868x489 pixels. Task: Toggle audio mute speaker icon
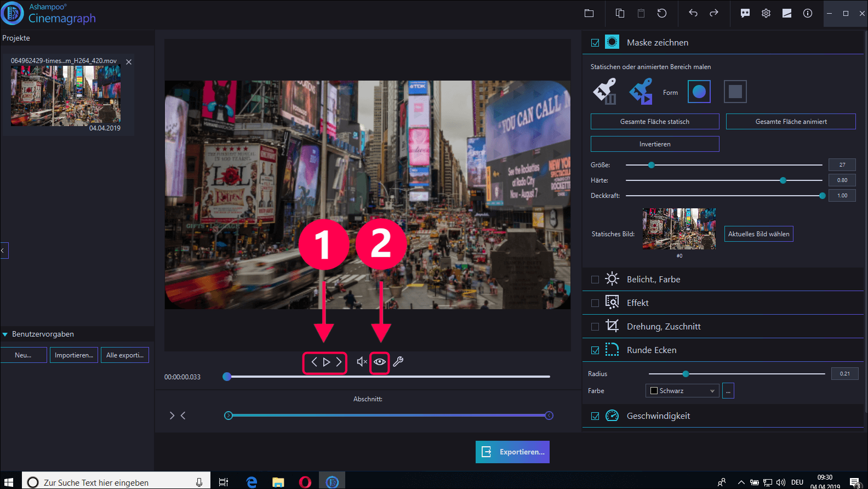point(362,362)
